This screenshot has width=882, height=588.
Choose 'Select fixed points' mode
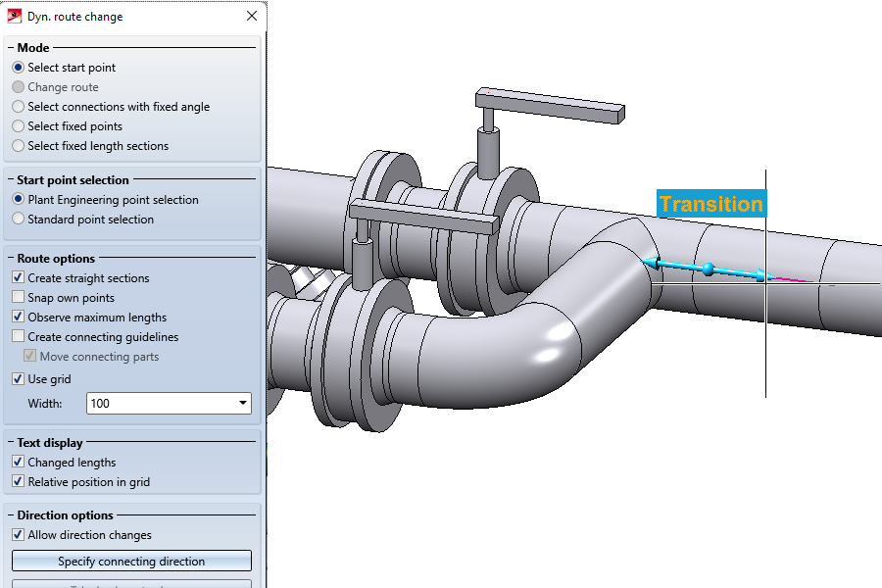point(18,126)
